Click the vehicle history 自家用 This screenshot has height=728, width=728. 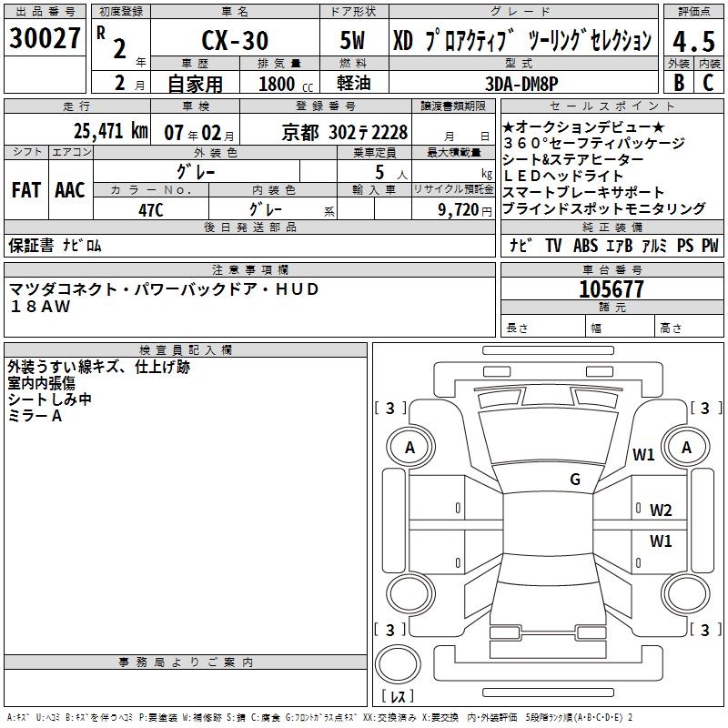tap(195, 84)
